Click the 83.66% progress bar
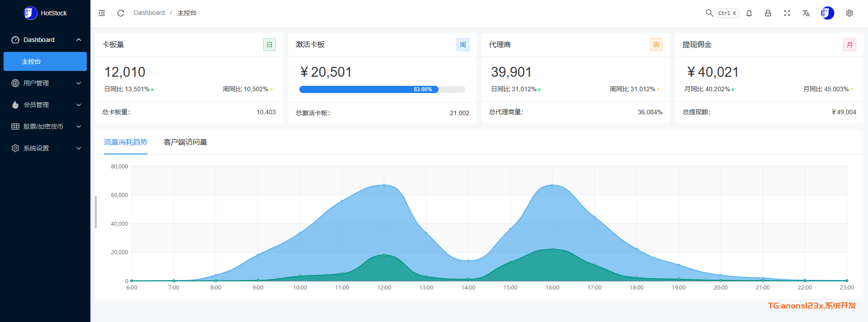868x322 pixels. (x=382, y=89)
